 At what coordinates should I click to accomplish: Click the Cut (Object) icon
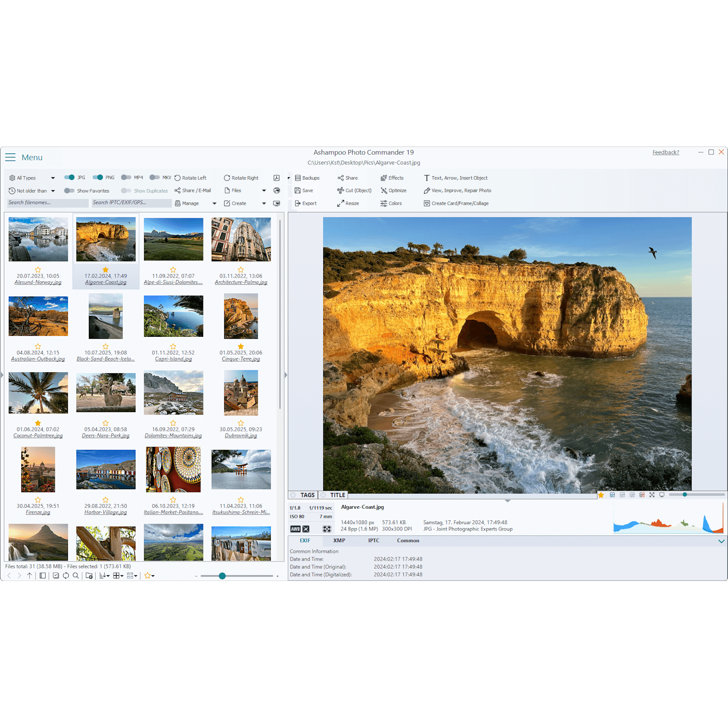tap(341, 191)
